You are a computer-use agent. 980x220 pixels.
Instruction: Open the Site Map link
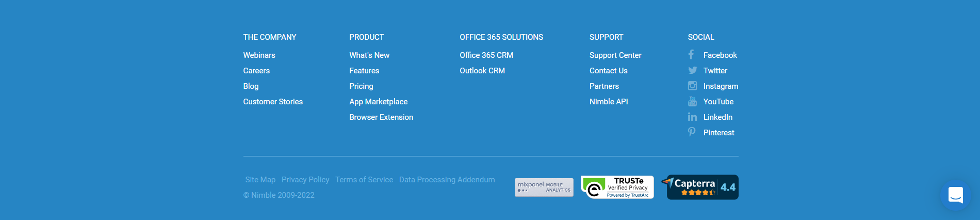point(260,180)
